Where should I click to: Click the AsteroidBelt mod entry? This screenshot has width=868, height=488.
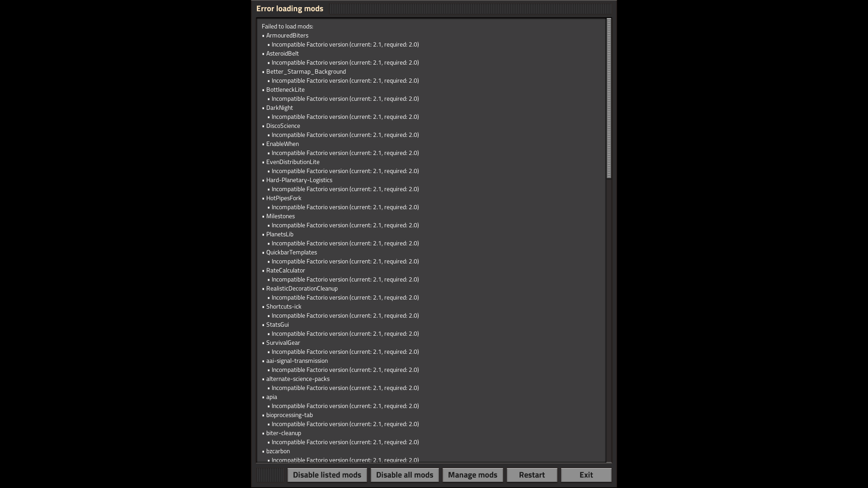283,53
